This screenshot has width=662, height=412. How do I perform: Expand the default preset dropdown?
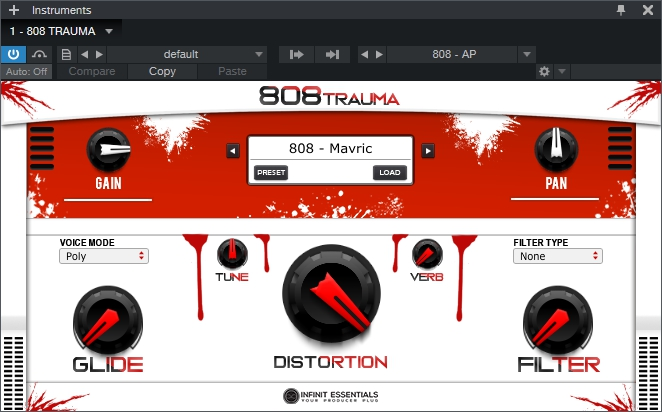[259, 54]
